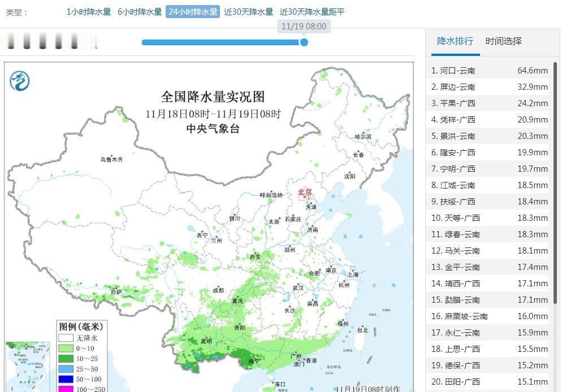
Task: Click the 景洪-云南 ranking entry
Action: (488, 136)
